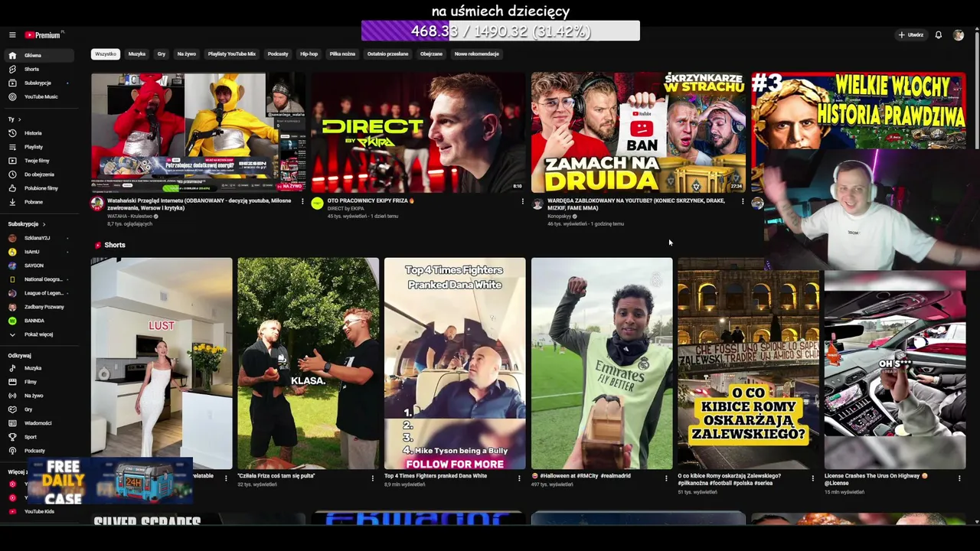Open YouTube Kids from sidebar
980x551 pixels.
tap(38, 511)
